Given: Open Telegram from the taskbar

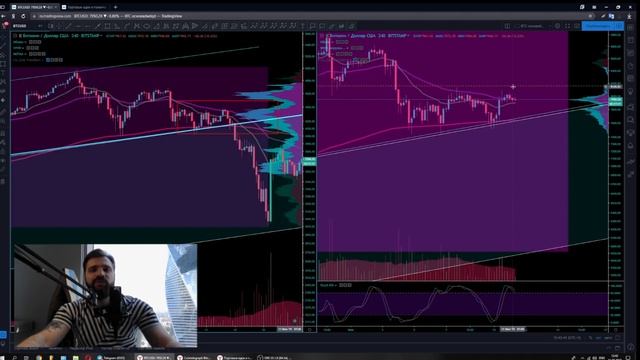Looking at the screenshot, I should [x=111, y=358].
